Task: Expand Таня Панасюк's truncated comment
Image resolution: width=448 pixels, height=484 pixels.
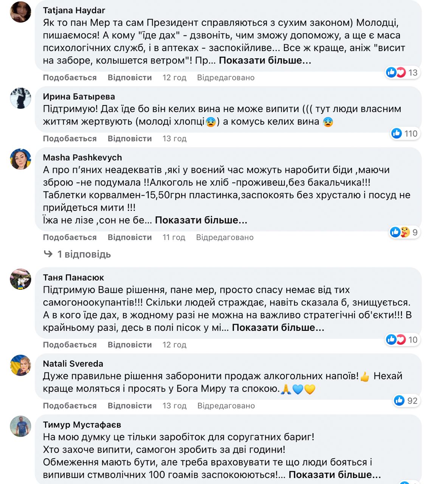Action: click(x=278, y=327)
